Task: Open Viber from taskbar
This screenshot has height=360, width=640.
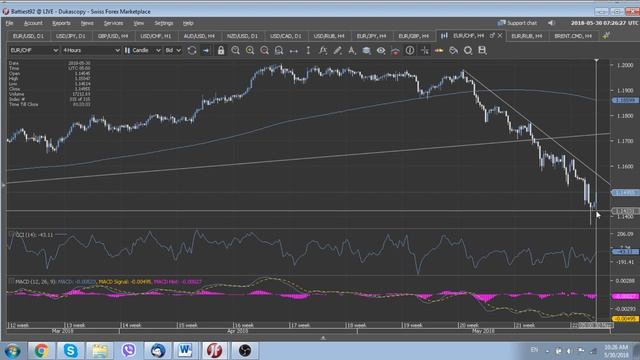Action: [129, 351]
